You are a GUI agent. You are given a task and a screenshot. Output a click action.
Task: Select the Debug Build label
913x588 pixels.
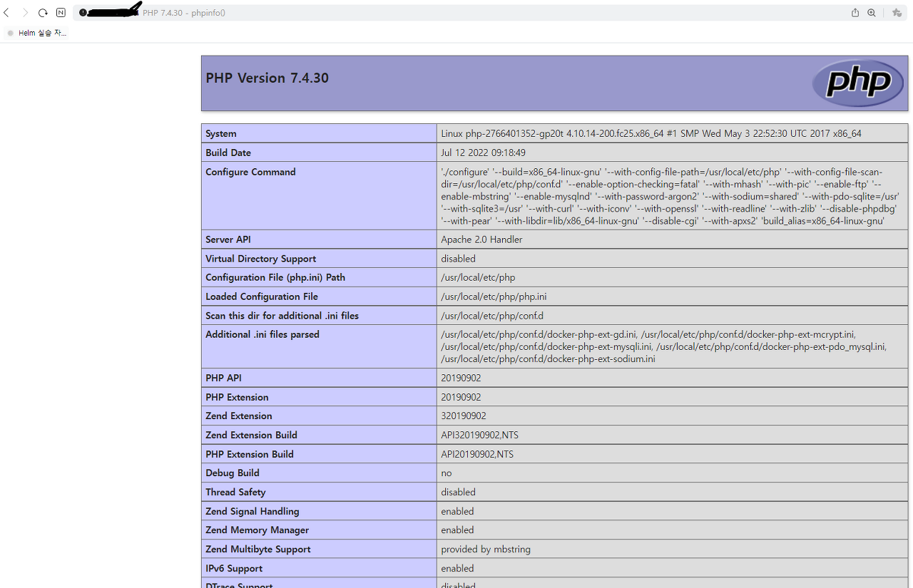click(233, 473)
